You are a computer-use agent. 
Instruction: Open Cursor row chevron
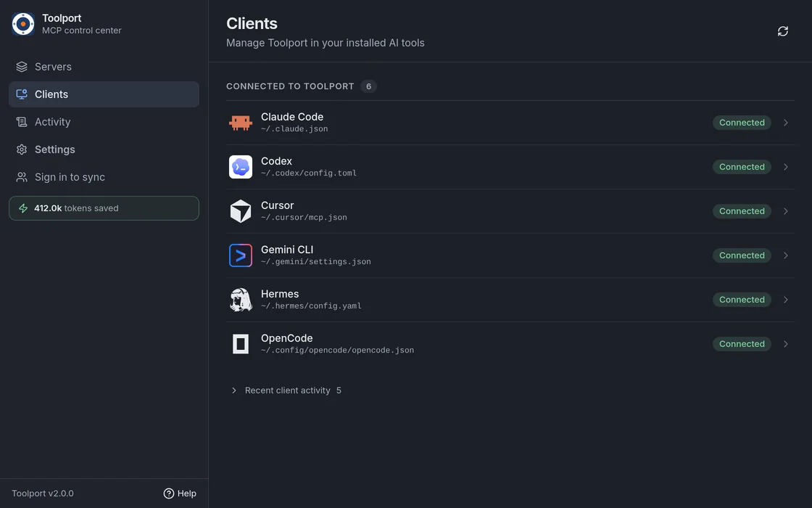(786, 211)
